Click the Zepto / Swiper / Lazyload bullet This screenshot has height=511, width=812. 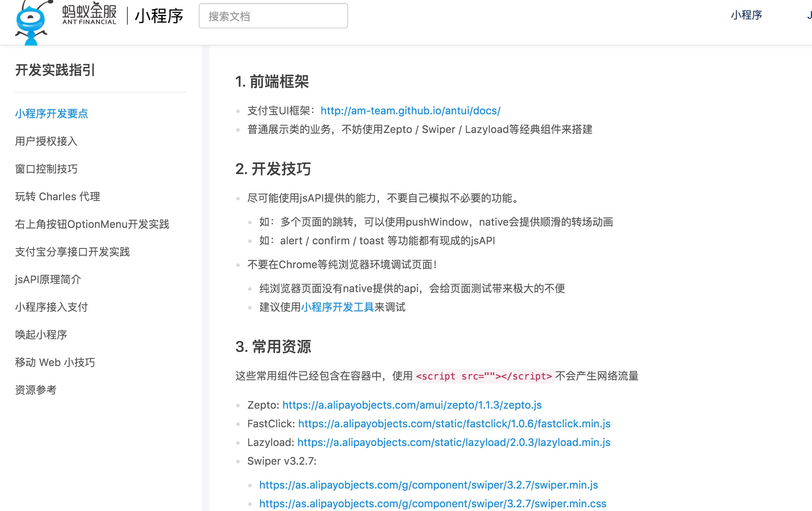click(420, 129)
